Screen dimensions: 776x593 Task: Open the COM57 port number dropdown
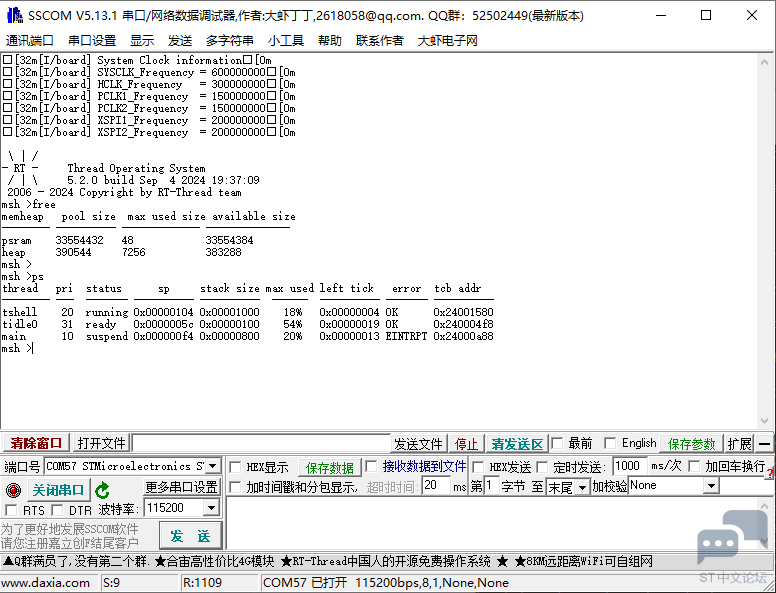(212, 466)
